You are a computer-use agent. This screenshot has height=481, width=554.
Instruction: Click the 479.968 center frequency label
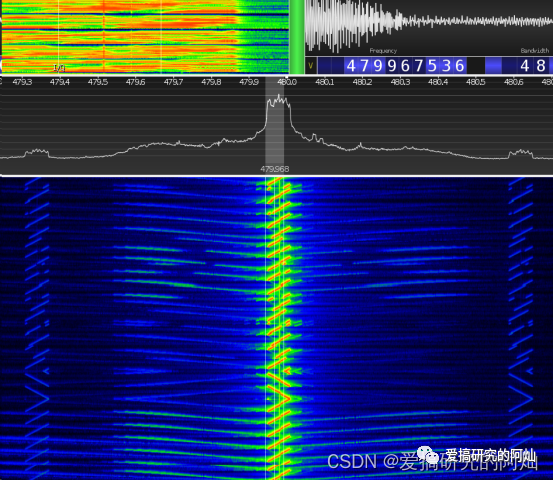click(x=275, y=169)
